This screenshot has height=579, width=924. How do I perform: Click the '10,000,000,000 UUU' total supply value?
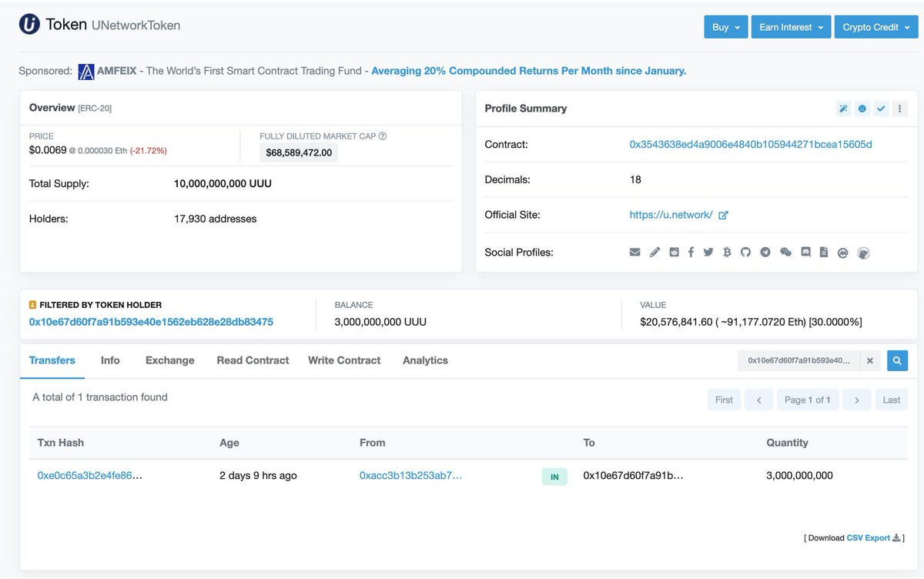223,184
